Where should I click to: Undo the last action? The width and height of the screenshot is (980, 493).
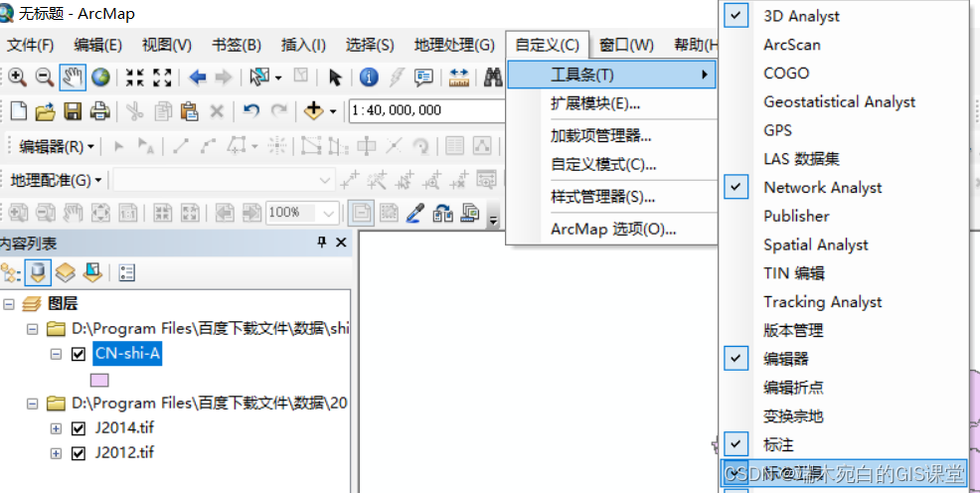tap(251, 111)
